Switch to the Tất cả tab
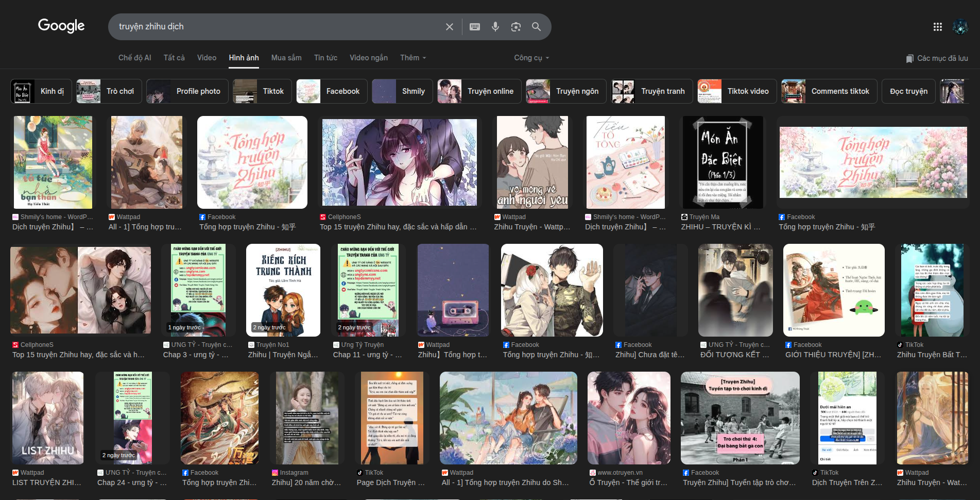The image size is (980, 500). (174, 58)
